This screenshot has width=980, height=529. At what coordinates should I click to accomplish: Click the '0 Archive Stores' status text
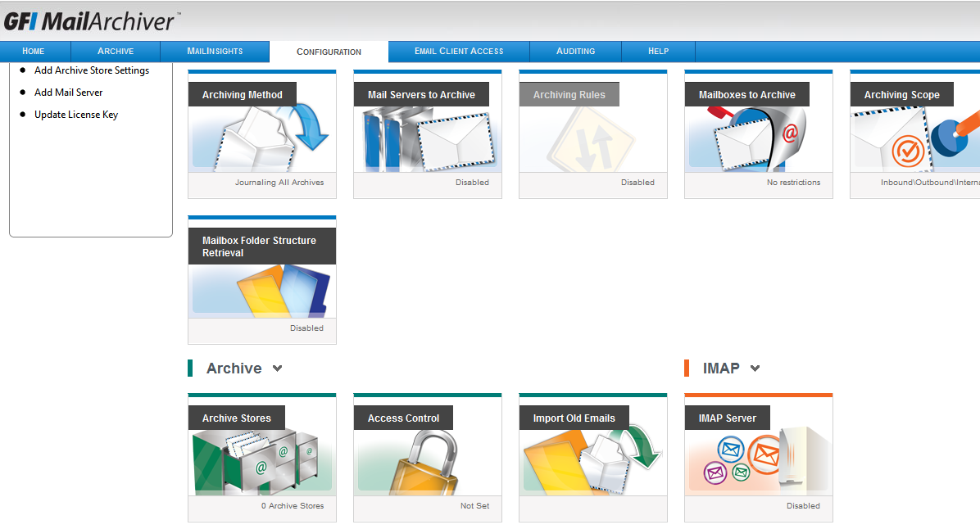[x=293, y=506]
